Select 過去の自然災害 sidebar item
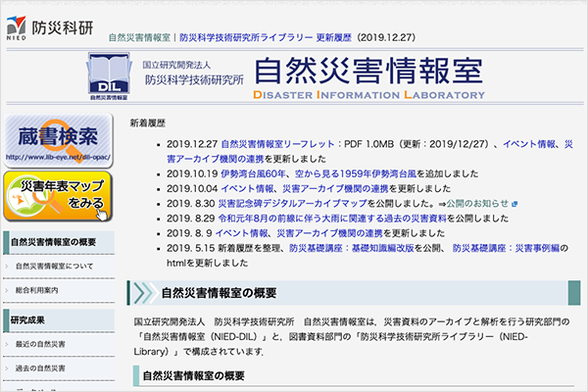The width and height of the screenshot is (588, 392). pos(40,368)
